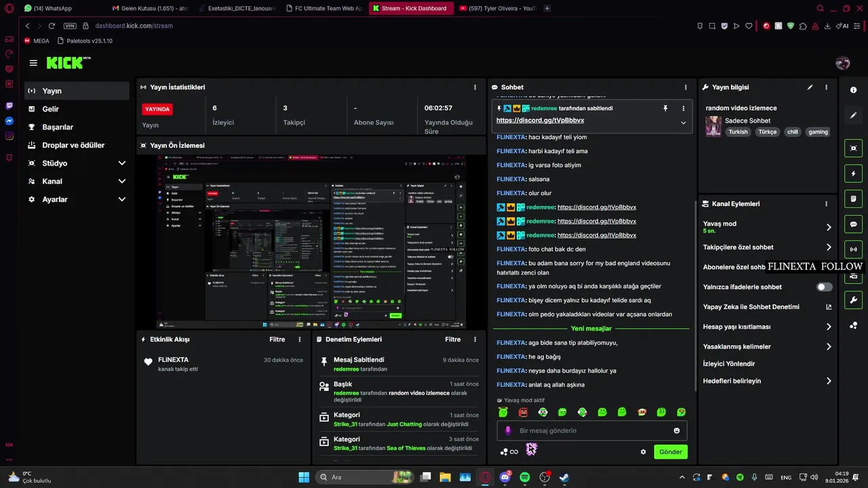Open Hesap yaşı kısıtlaması settings
The image size is (868, 488).
(x=768, y=327)
